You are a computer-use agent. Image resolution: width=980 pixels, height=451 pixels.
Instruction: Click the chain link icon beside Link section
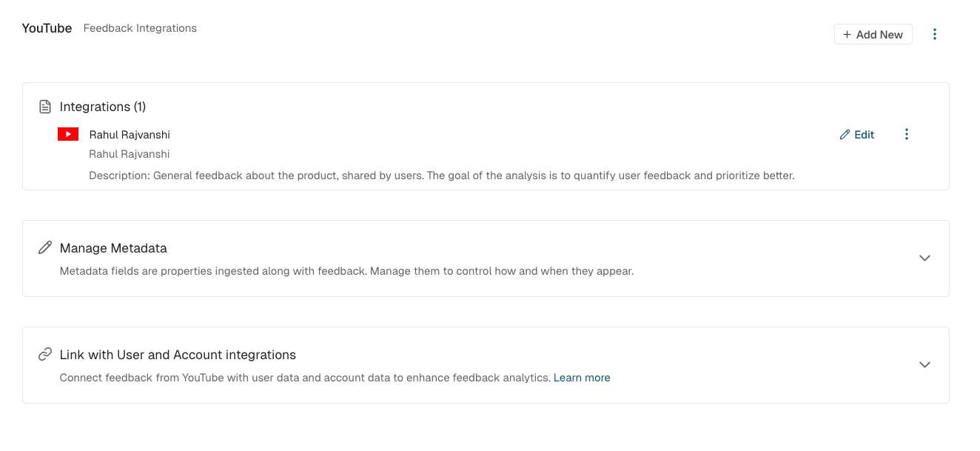point(45,354)
